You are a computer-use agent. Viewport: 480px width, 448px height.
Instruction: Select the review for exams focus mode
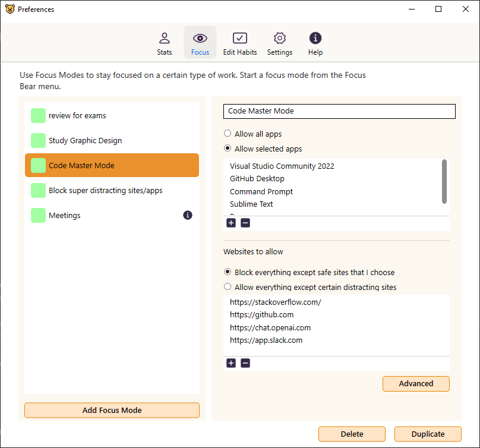coord(112,115)
